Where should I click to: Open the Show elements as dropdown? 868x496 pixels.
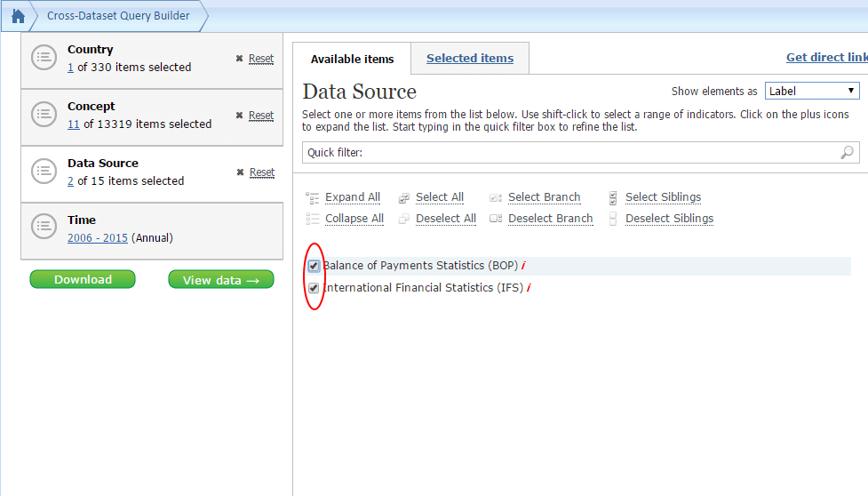pyautogui.click(x=811, y=91)
